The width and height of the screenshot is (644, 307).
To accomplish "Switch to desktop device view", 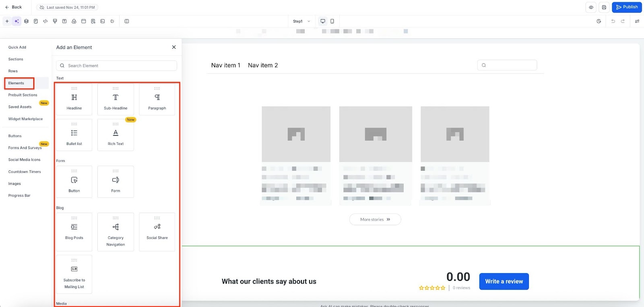I will coord(323,21).
